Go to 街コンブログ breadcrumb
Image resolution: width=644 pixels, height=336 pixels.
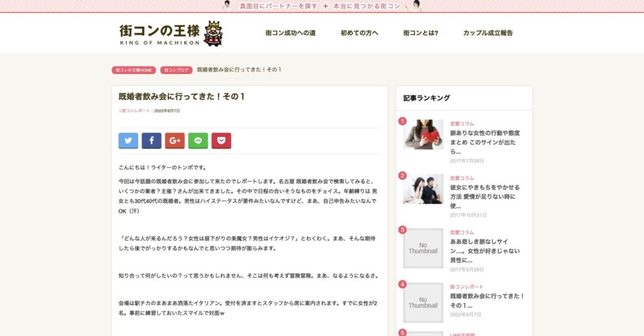click(x=176, y=70)
